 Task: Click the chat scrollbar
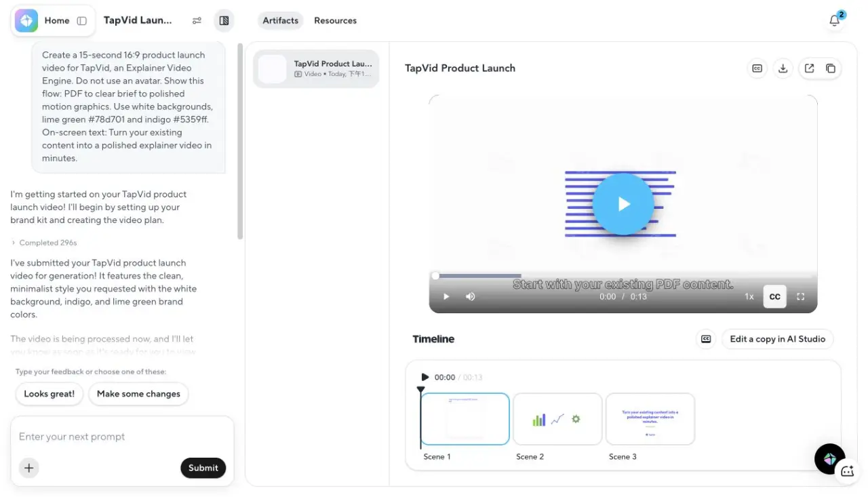point(240,142)
